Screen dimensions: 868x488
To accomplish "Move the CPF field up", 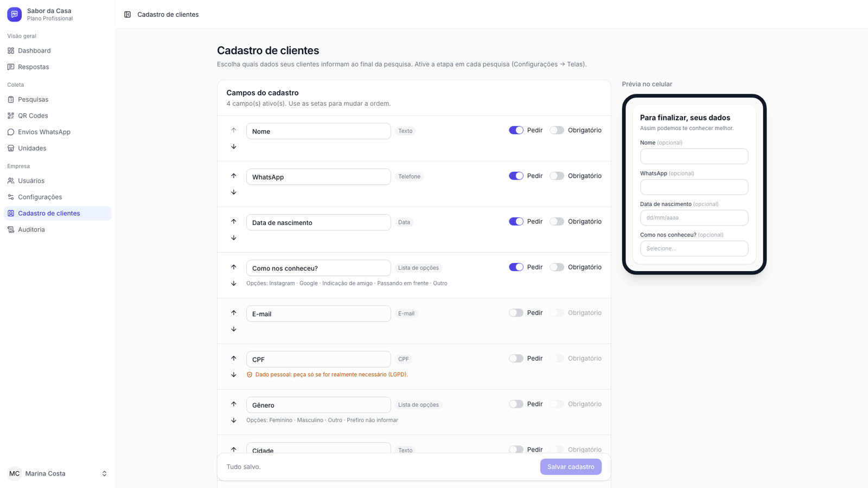I will (234, 358).
